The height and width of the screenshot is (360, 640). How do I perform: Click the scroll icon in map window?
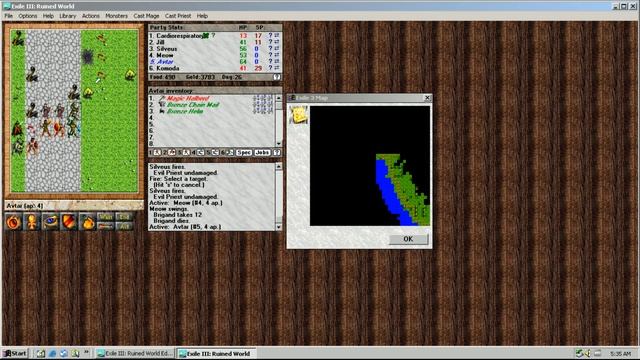pyautogui.click(x=299, y=116)
